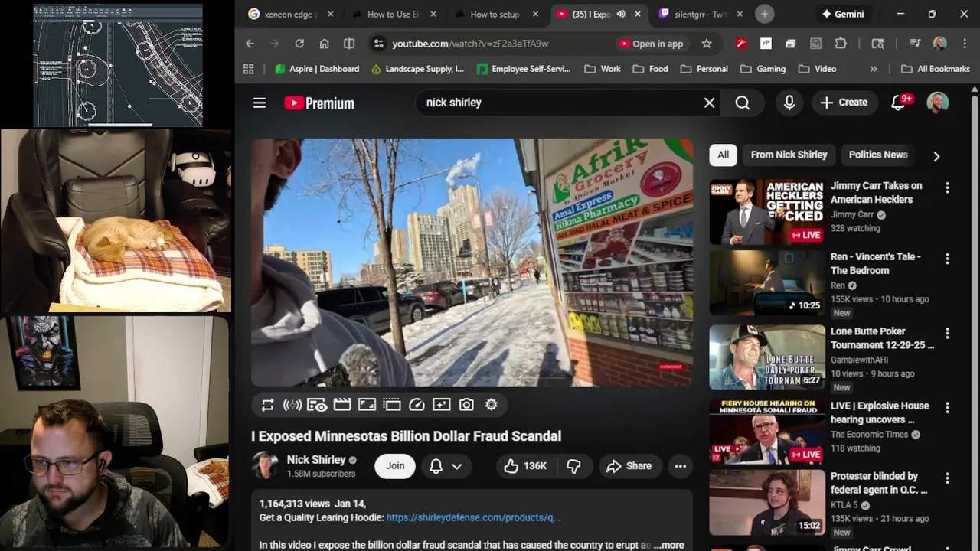Take a screenshot with the camera icon

466,405
